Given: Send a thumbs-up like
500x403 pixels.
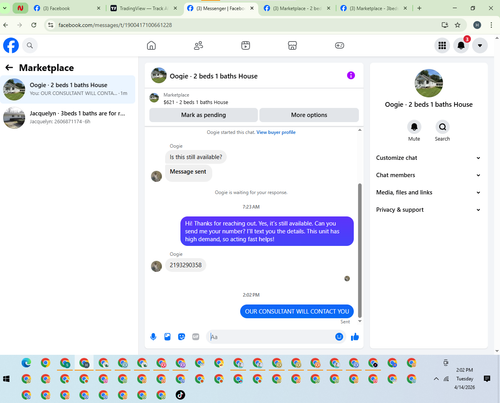Looking at the screenshot, I should (355, 337).
